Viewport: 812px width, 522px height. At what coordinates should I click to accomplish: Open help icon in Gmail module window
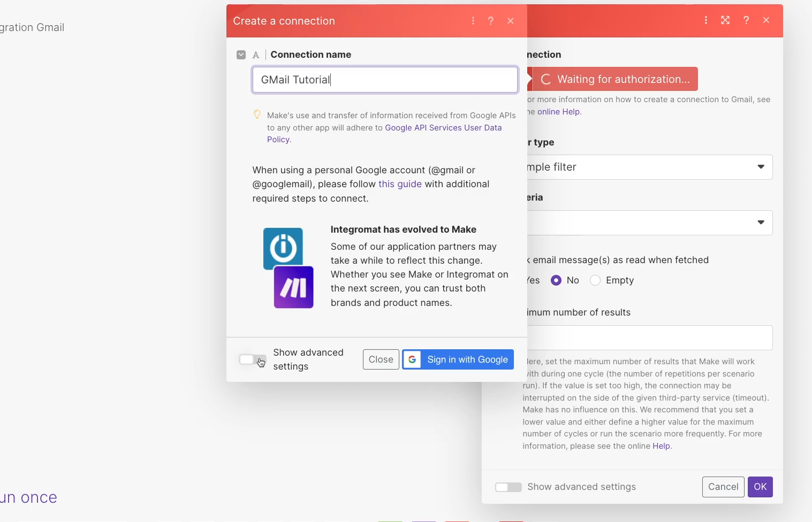coord(746,20)
